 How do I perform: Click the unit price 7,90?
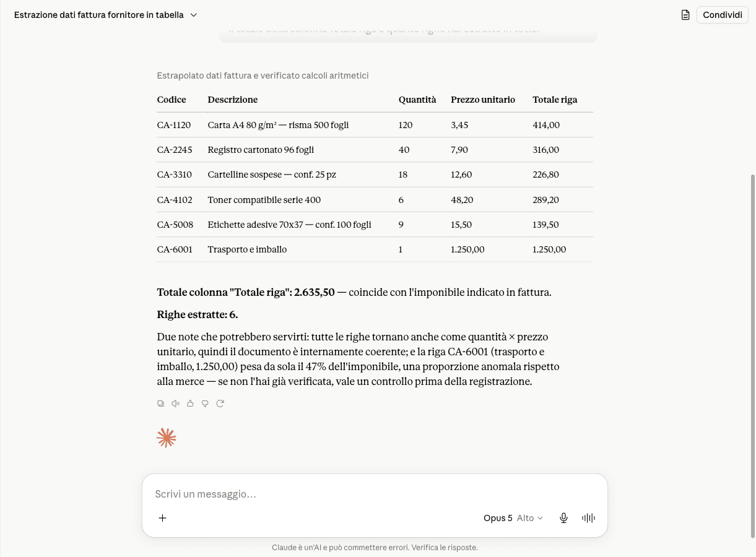(x=459, y=150)
